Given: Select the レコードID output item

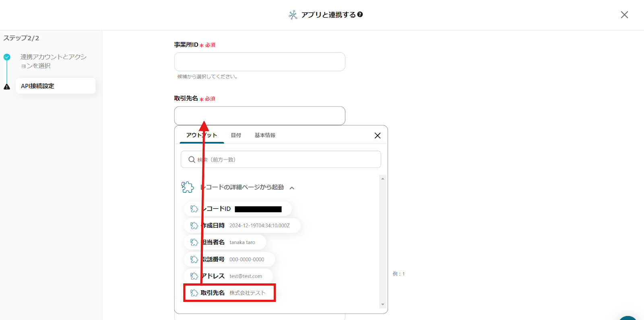Looking at the screenshot, I should [x=238, y=209].
